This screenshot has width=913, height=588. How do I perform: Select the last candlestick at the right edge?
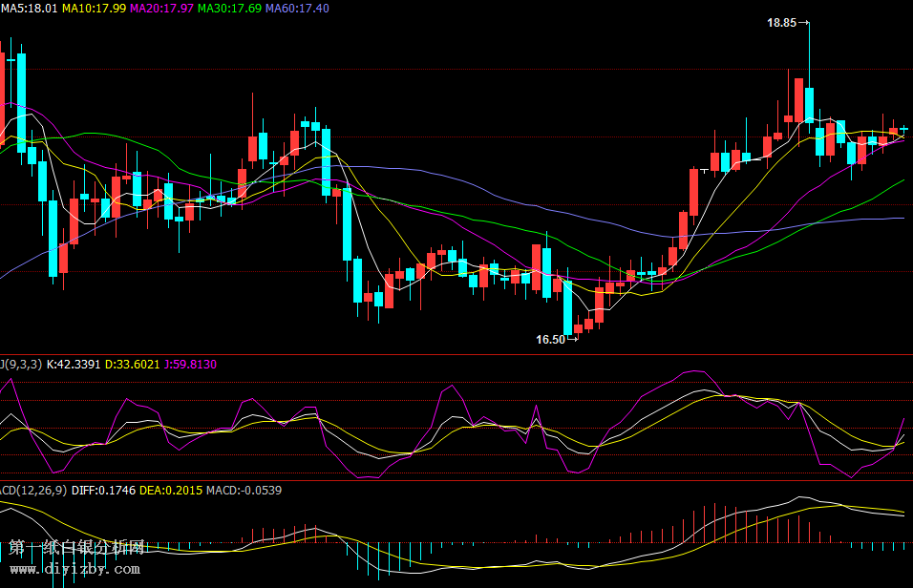click(903, 128)
